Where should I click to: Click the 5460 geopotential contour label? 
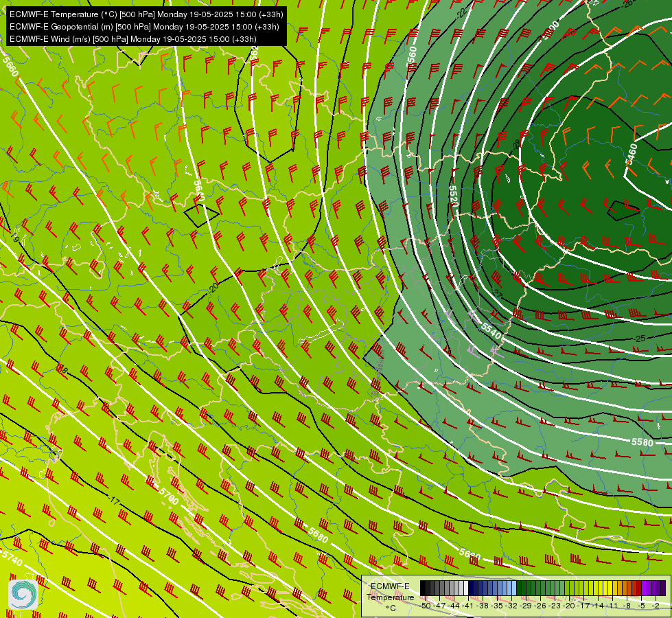click(632, 154)
